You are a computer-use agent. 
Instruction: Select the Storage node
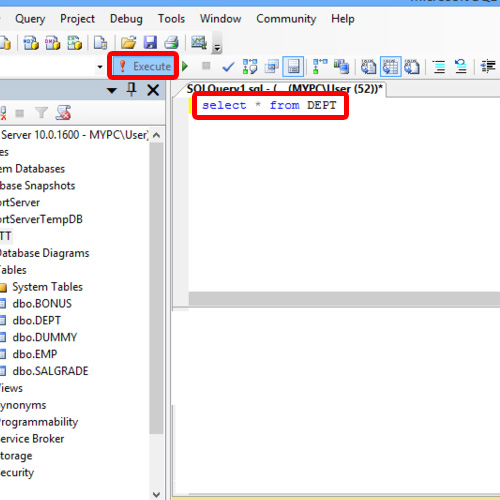(x=16, y=456)
